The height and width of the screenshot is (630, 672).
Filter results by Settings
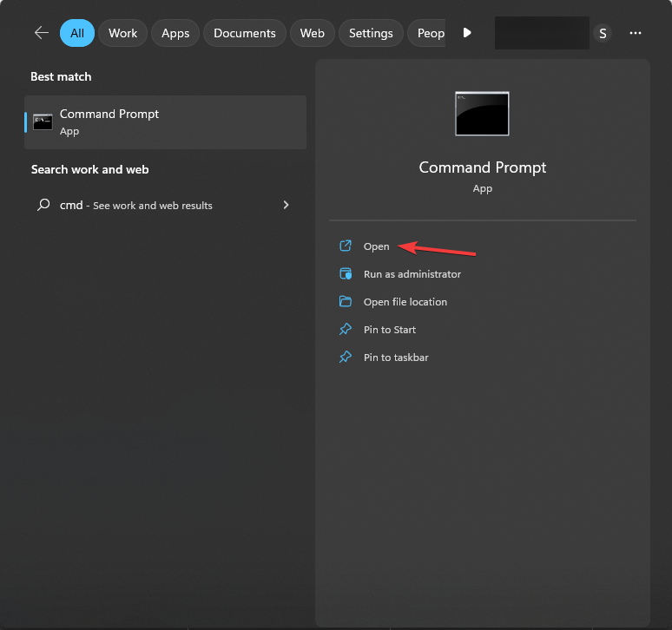[371, 33]
